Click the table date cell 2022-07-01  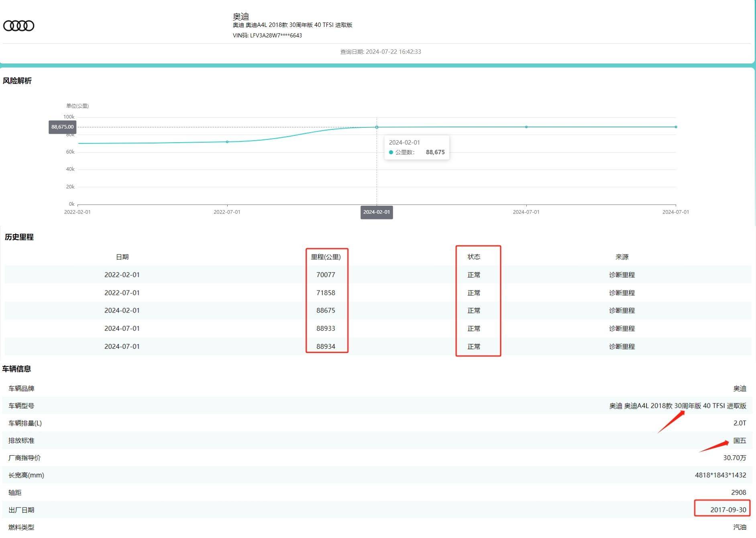(x=122, y=293)
